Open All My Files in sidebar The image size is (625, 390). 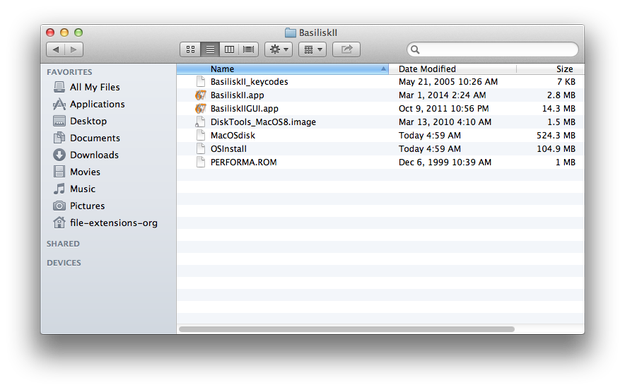[95, 87]
